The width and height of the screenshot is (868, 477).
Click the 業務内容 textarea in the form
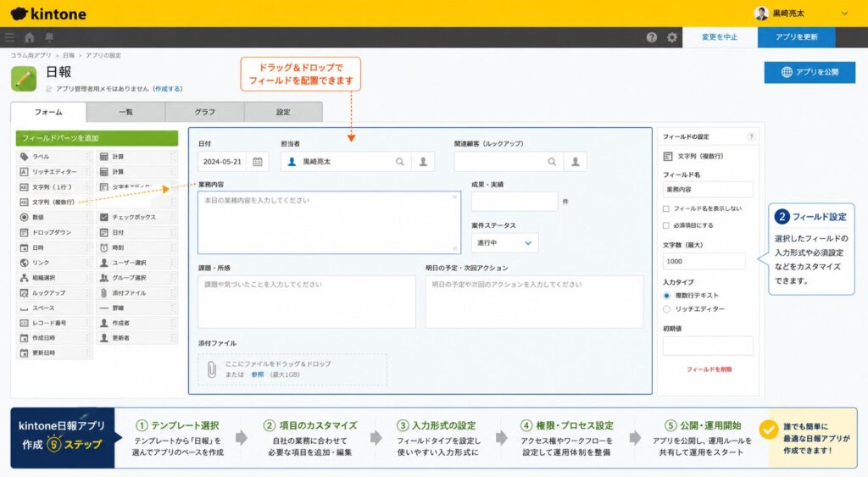tap(330, 223)
